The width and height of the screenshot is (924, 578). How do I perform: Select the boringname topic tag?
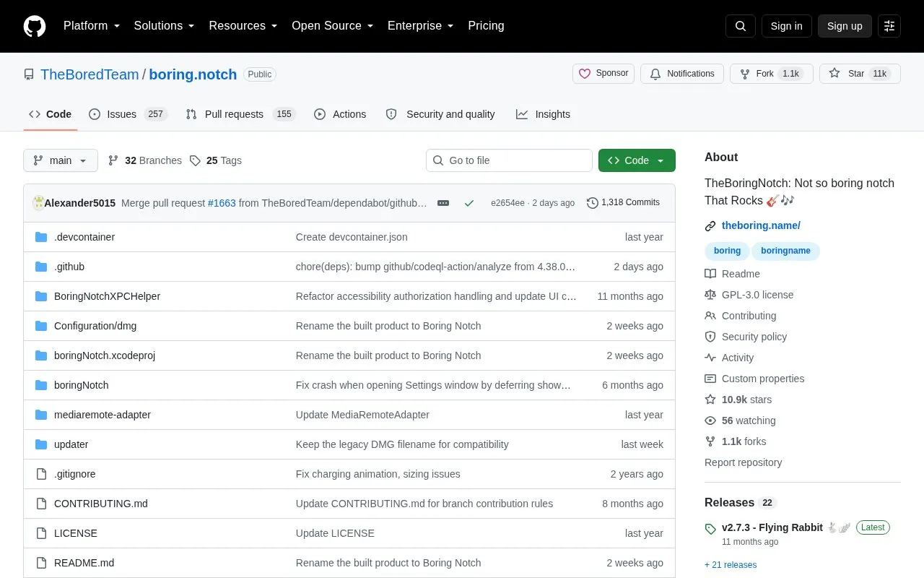tap(785, 251)
